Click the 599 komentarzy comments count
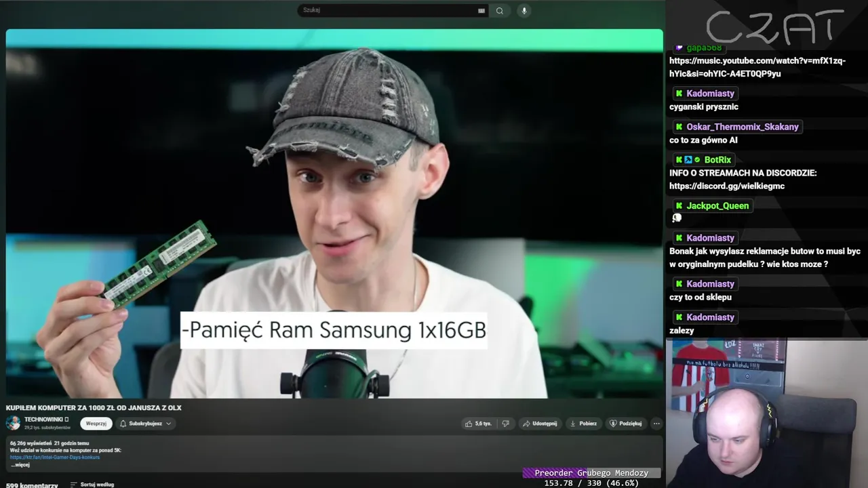The width and height of the screenshot is (868, 488). pos(32,485)
